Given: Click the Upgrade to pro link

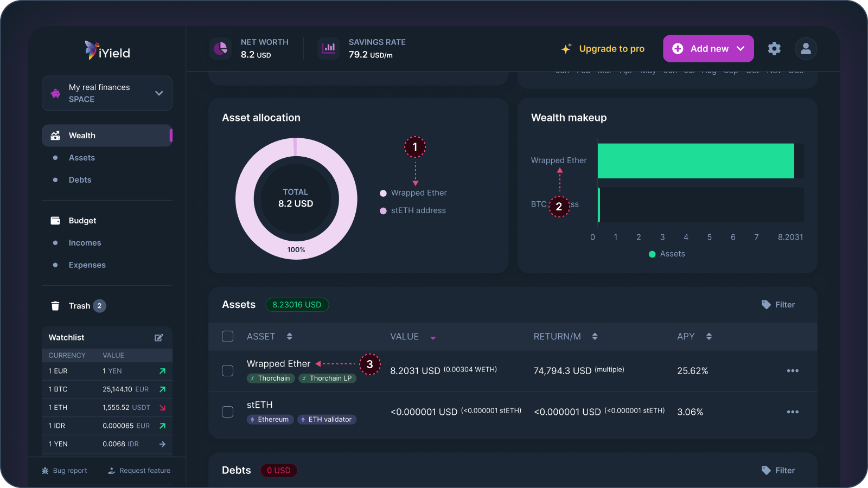Looking at the screenshot, I should click(611, 48).
